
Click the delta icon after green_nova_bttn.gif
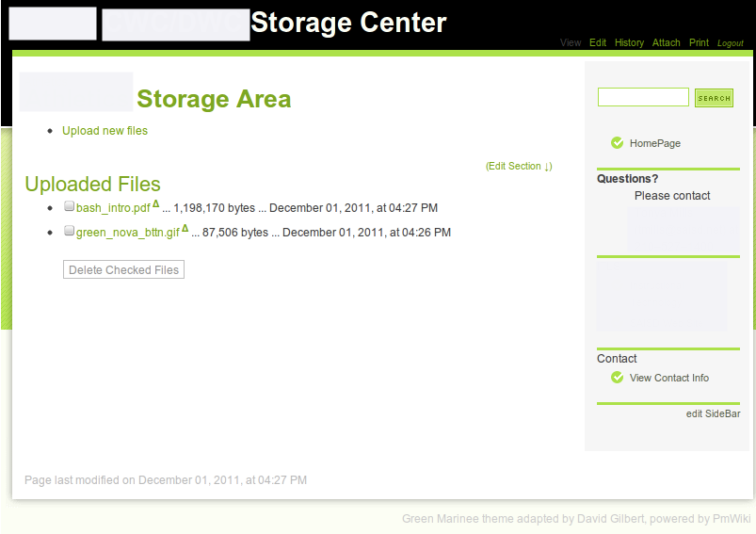point(185,229)
